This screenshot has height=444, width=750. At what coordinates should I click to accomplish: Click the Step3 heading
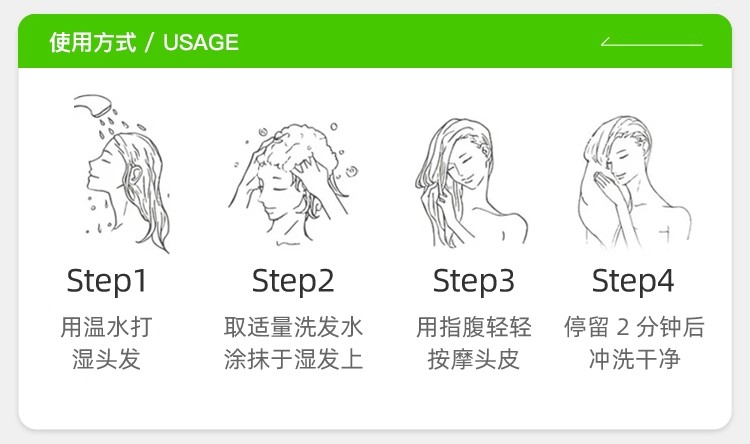(474, 281)
